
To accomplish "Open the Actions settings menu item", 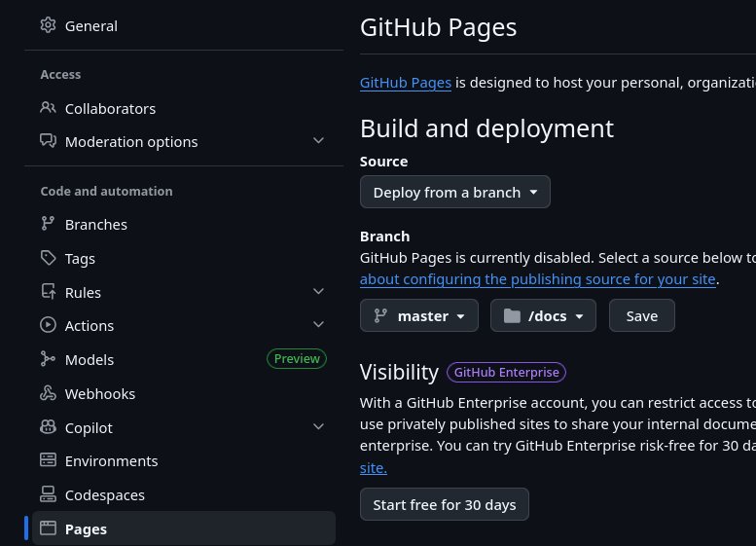I will click(x=90, y=325).
